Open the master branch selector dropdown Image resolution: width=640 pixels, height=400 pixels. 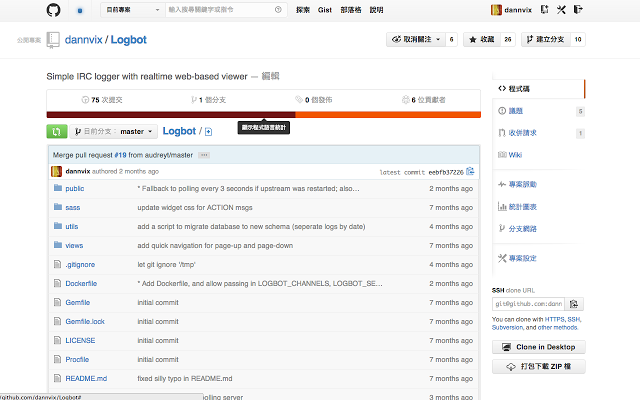coord(113,131)
